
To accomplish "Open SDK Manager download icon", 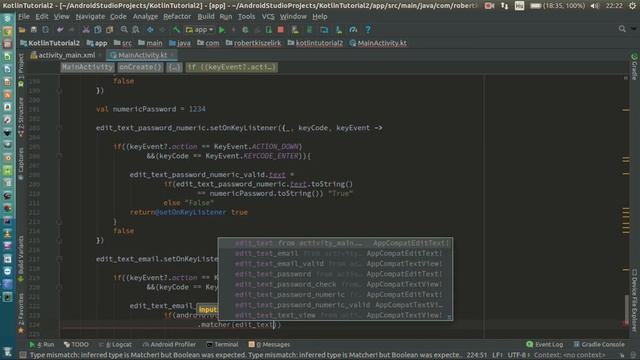I will point(339,30).
